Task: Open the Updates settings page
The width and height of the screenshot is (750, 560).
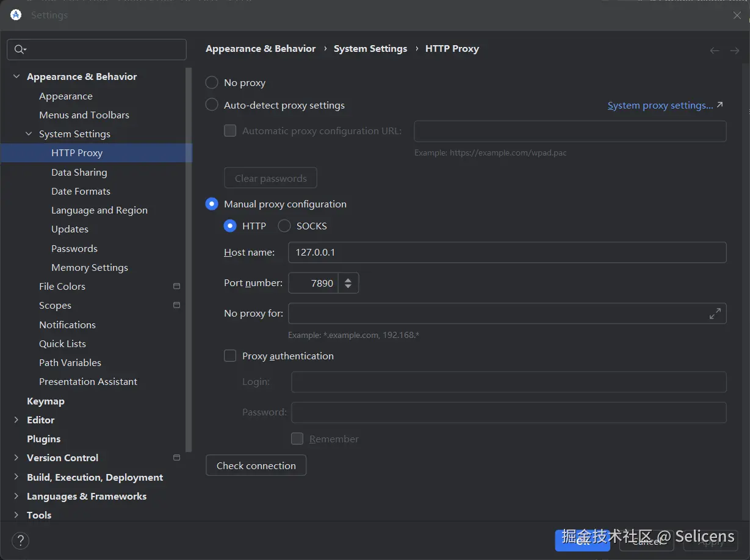Action: [x=70, y=229]
